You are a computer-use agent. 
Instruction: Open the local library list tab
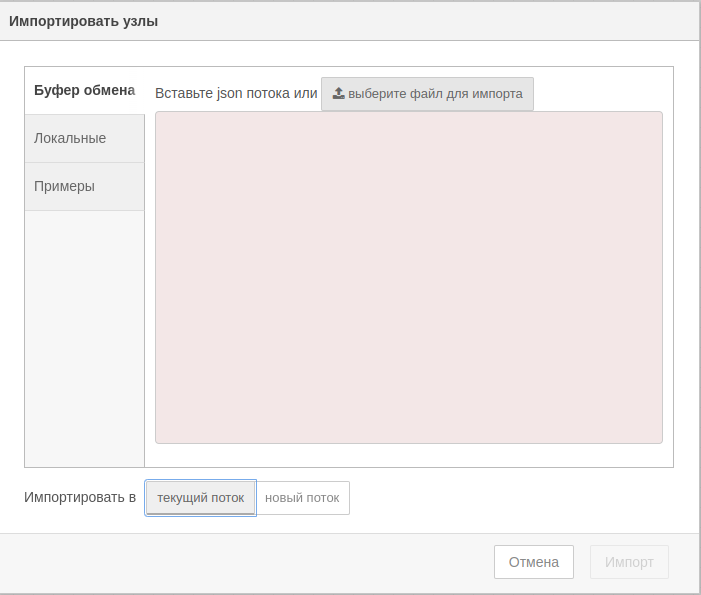[70, 138]
